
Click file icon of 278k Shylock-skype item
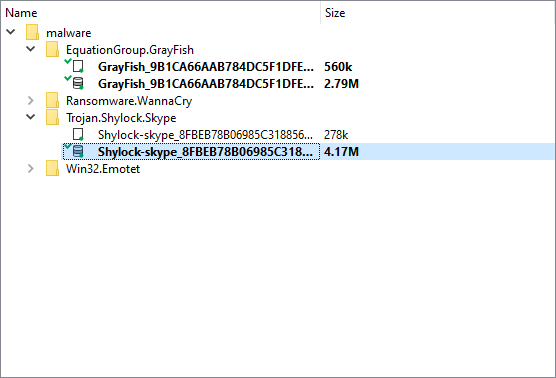point(78,134)
